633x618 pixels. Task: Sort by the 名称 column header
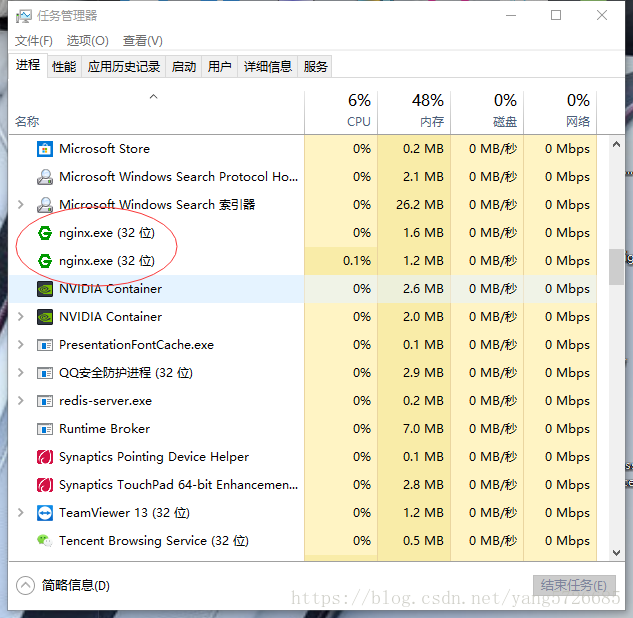(156, 111)
